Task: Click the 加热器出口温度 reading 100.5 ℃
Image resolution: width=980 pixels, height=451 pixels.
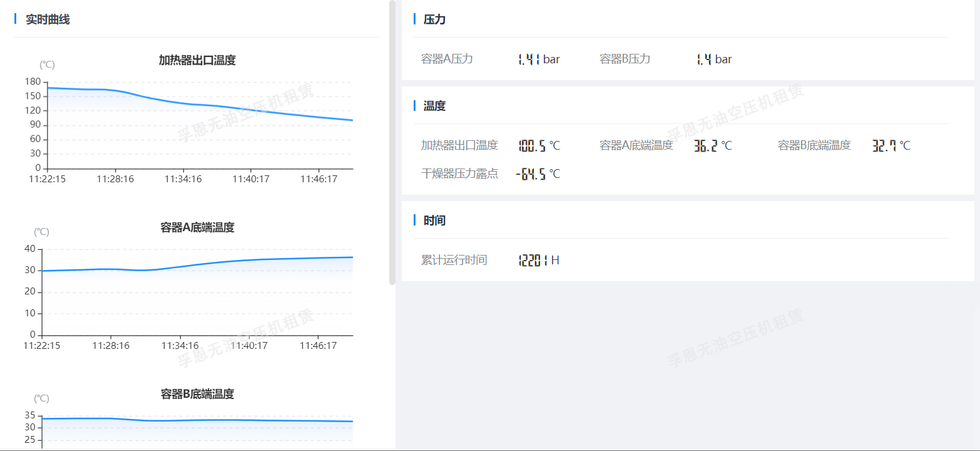Action: [539, 145]
